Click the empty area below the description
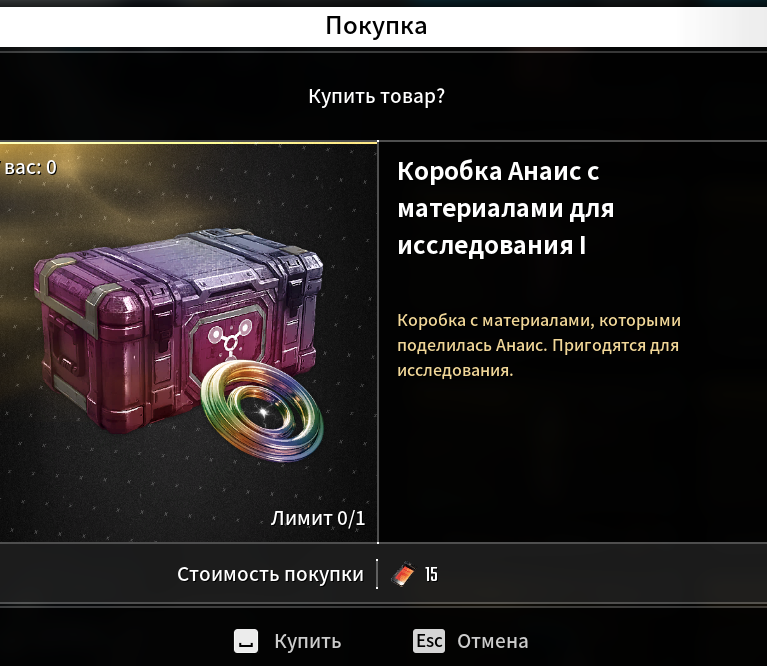The width and height of the screenshot is (767, 666). point(572,462)
